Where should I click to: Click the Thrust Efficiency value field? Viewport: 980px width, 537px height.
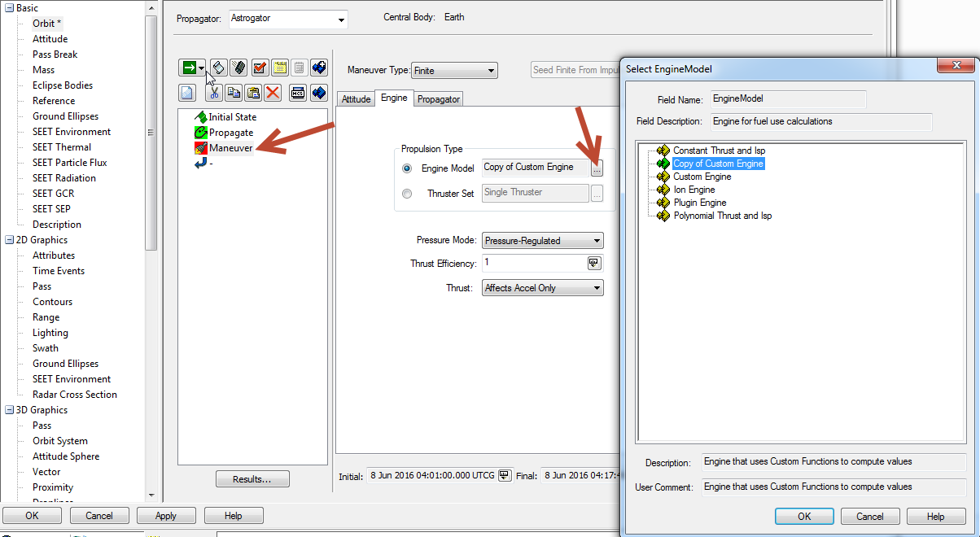pos(534,263)
